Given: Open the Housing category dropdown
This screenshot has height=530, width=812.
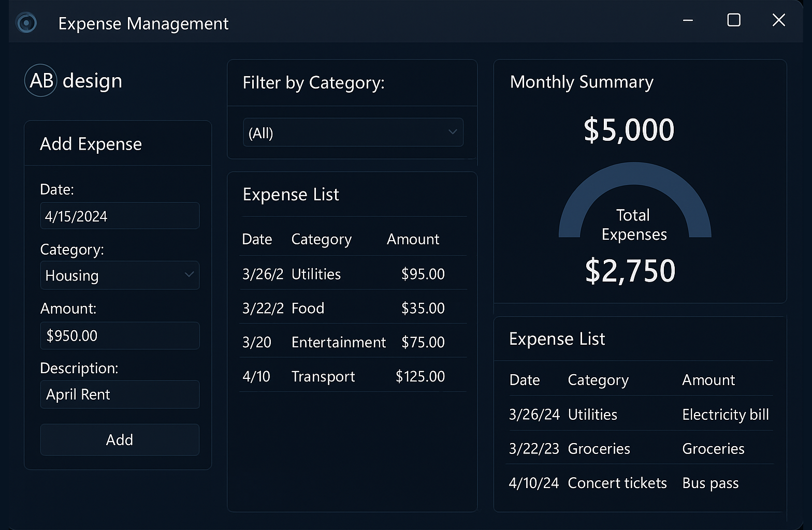Looking at the screenshot, I should point(120,275).
